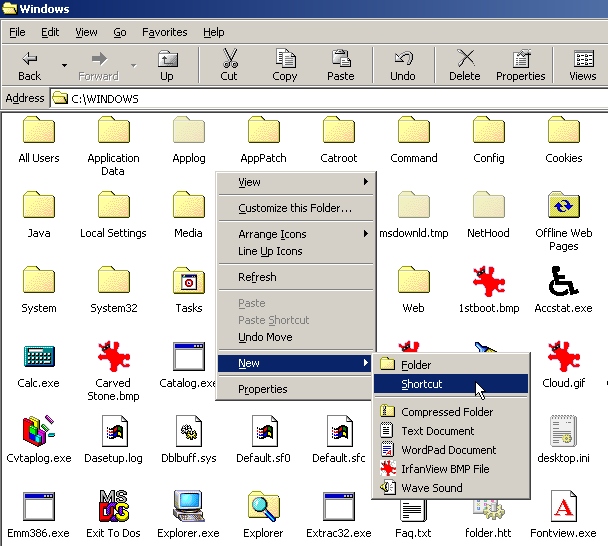Create a new Wave Sound

pos(451,487)
